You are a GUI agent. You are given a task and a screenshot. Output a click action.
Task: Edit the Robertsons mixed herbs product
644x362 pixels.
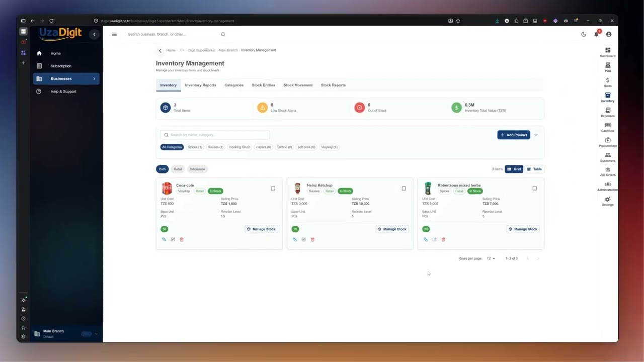point(434,239)
